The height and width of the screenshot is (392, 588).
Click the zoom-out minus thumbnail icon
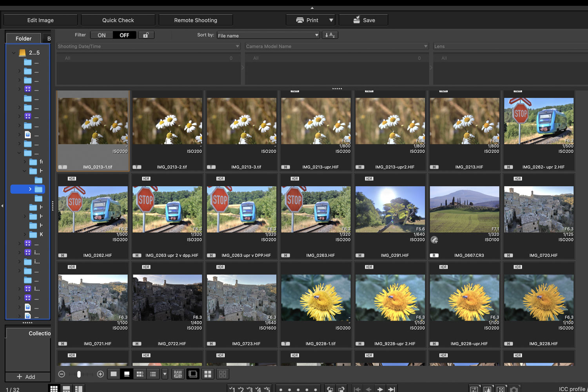[62, 374]
